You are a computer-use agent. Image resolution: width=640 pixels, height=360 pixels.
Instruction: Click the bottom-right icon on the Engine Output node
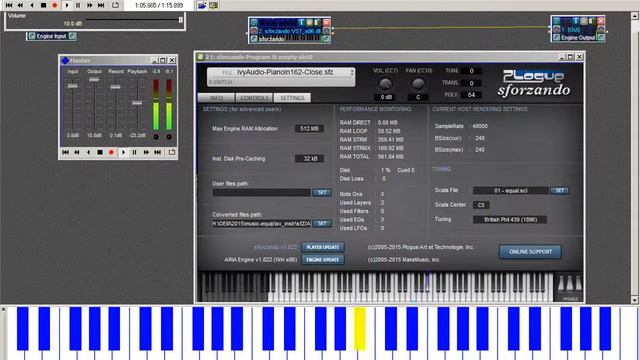tap(600, 37)
